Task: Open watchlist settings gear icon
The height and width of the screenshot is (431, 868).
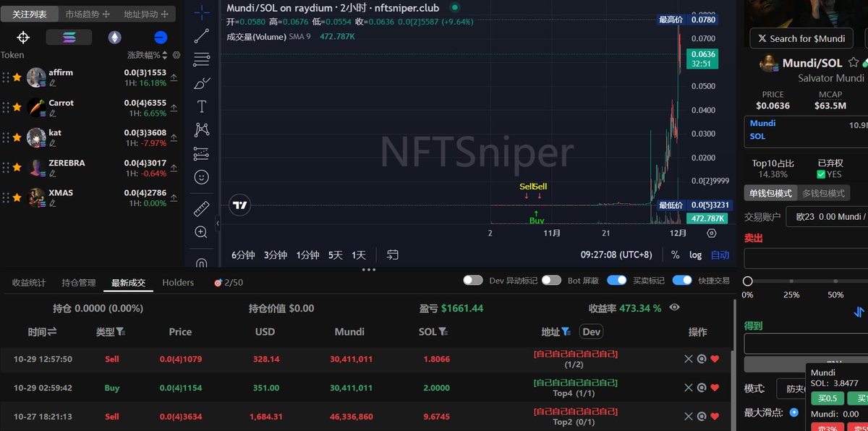Action: (x=176, y=55)
